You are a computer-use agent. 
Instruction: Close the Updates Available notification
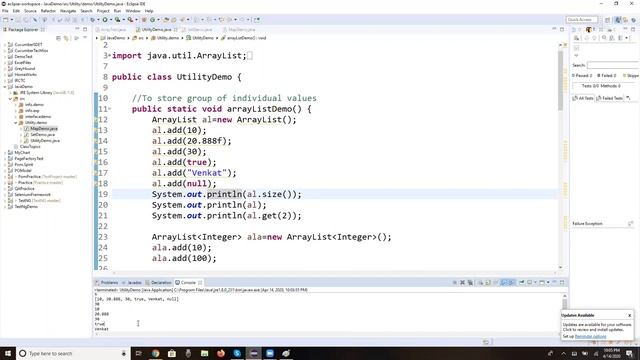tap(629, 315)
